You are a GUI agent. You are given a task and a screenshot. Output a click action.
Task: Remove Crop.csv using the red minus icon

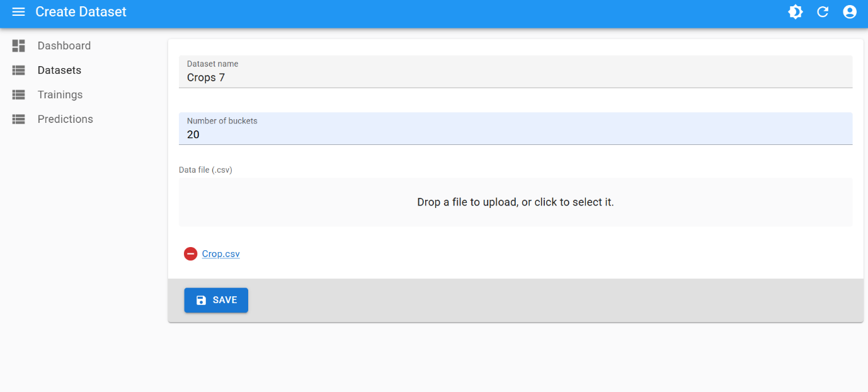(x=190, y=253)
